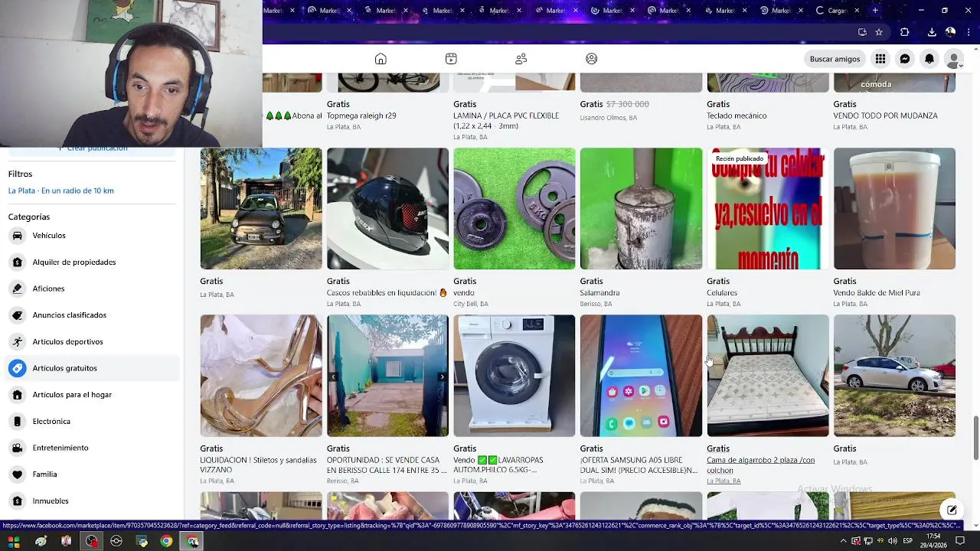This screenshot has width=980, height=551.
Task: Change location filter La Plata radio 10 km
Action: coord(61,191)
